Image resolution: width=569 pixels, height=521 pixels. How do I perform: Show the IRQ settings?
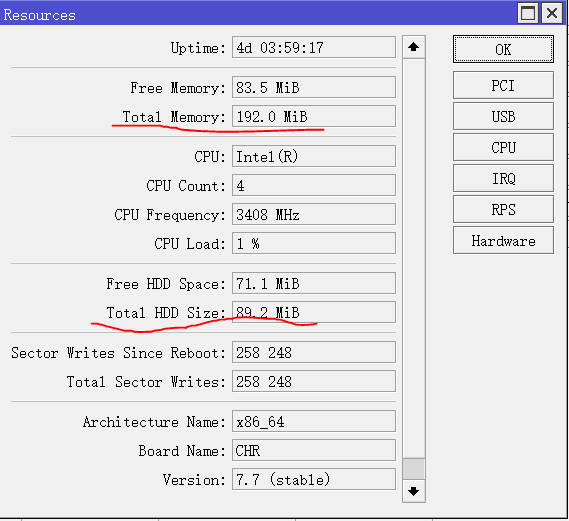point(503,178)
